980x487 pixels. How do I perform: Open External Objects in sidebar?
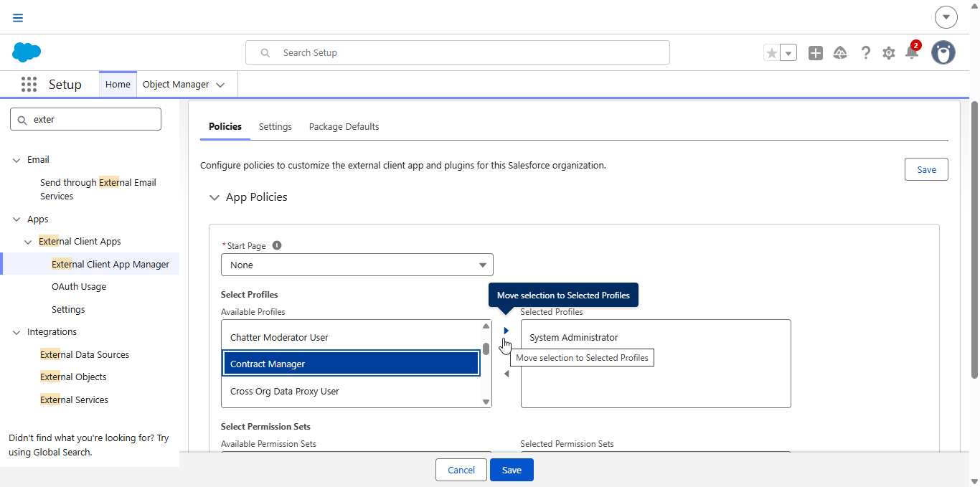coord(73,377)
